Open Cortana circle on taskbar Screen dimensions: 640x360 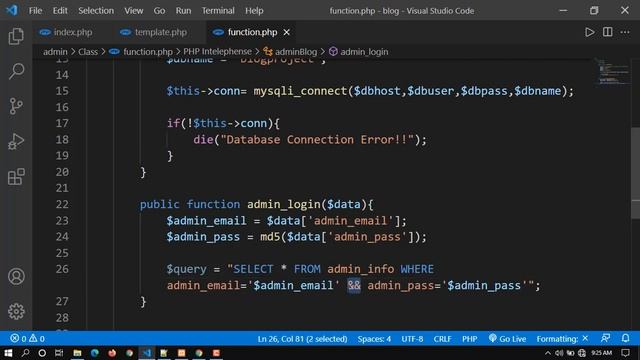[42, 353]
